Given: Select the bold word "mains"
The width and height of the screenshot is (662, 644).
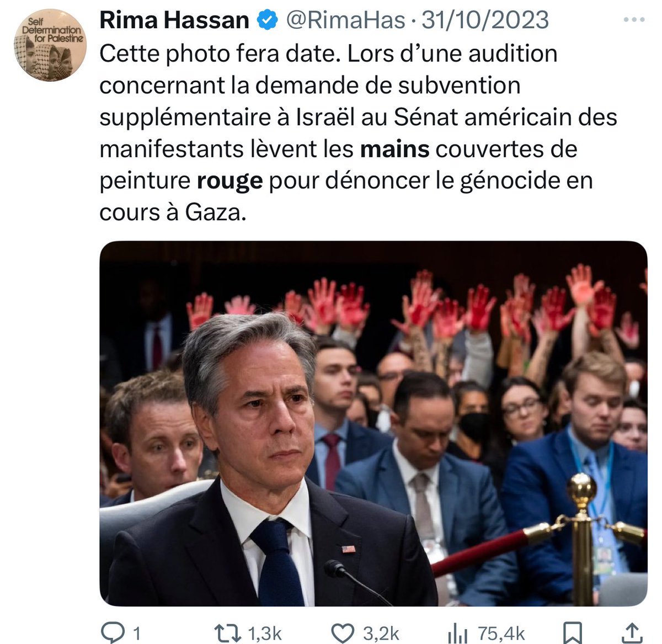Looking at the screenshot, I should click(394, 149).
